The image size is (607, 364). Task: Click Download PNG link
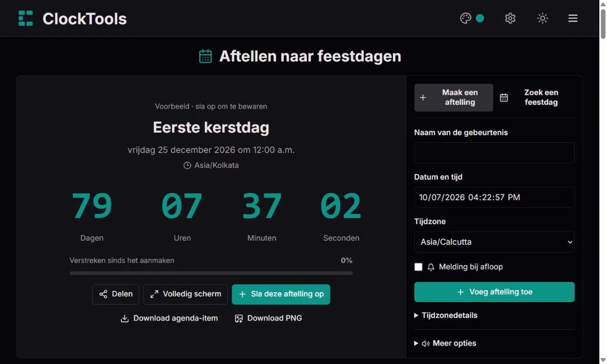[269, 318]
